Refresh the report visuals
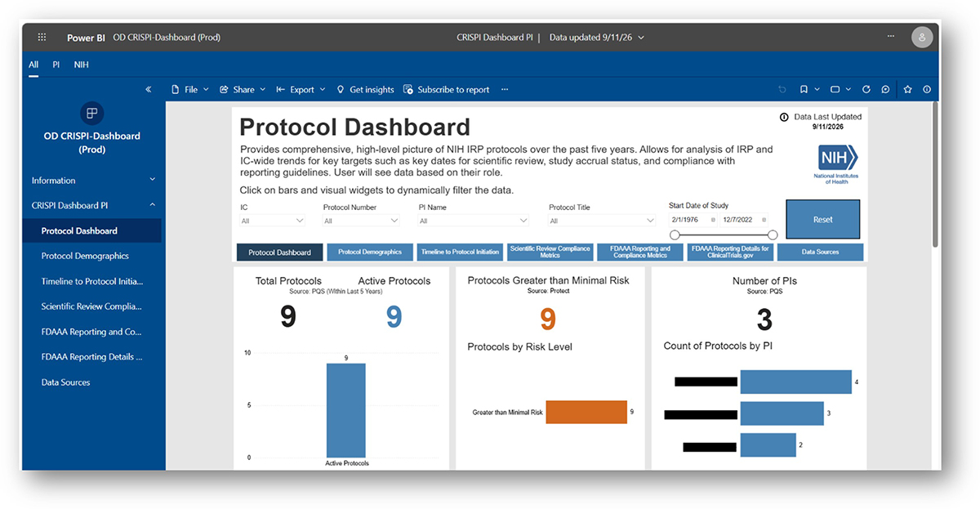980x509 pixels. (866, 90)
